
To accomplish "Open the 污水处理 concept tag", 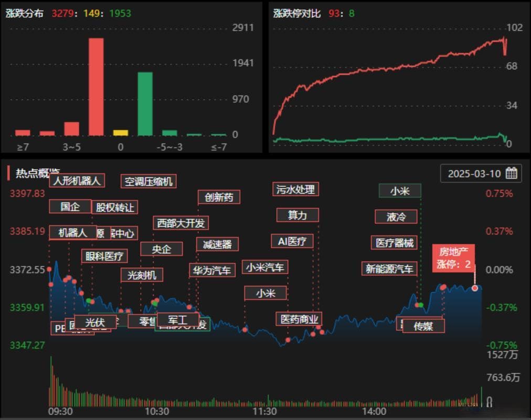I will (295, 189).
